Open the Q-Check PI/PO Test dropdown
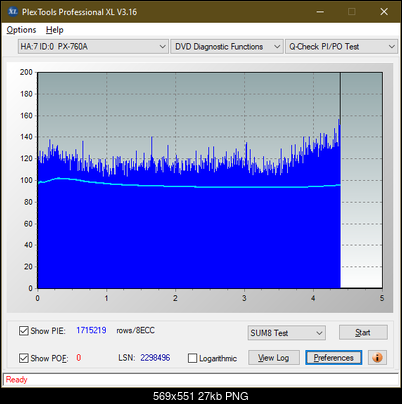 point(341,47)
